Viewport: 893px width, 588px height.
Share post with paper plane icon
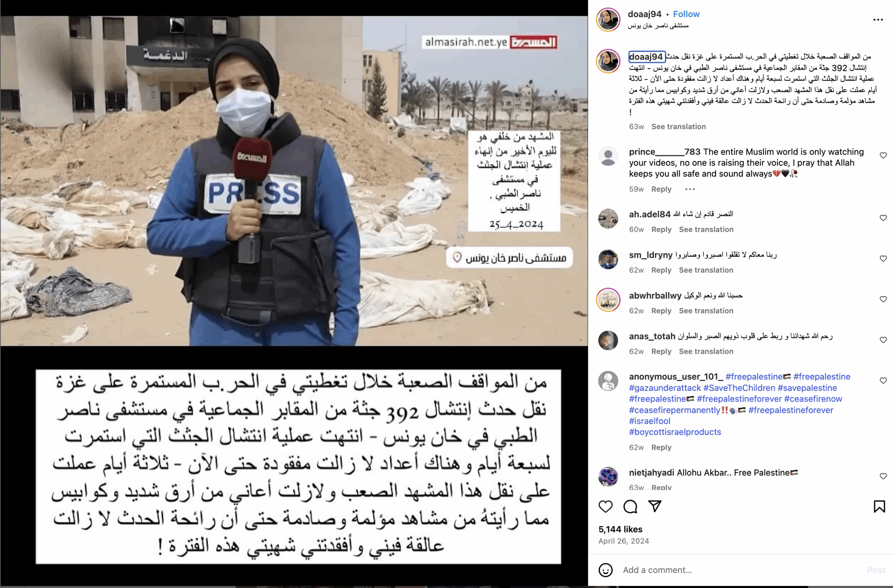(655, 506)
